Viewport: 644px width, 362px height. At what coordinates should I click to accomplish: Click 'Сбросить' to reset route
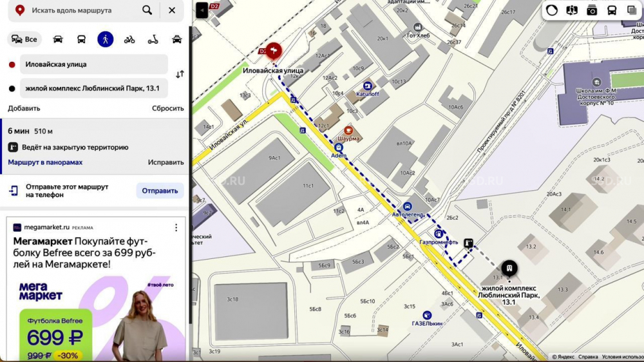coord(167,108)
